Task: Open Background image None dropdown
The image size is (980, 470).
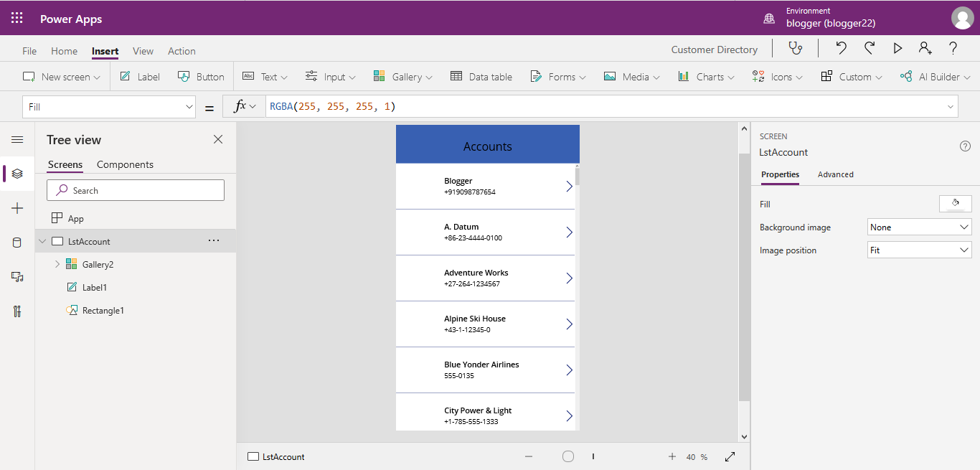Action: [920, 227]
